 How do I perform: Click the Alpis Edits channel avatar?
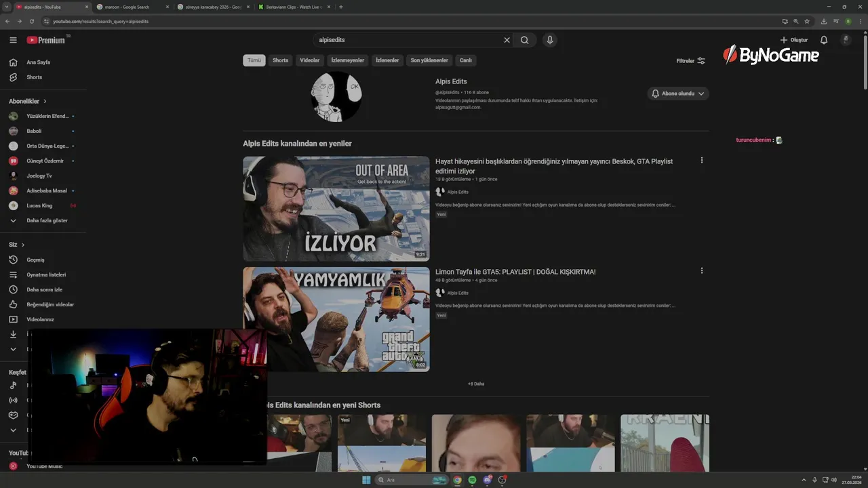click(x=336, y=96)
